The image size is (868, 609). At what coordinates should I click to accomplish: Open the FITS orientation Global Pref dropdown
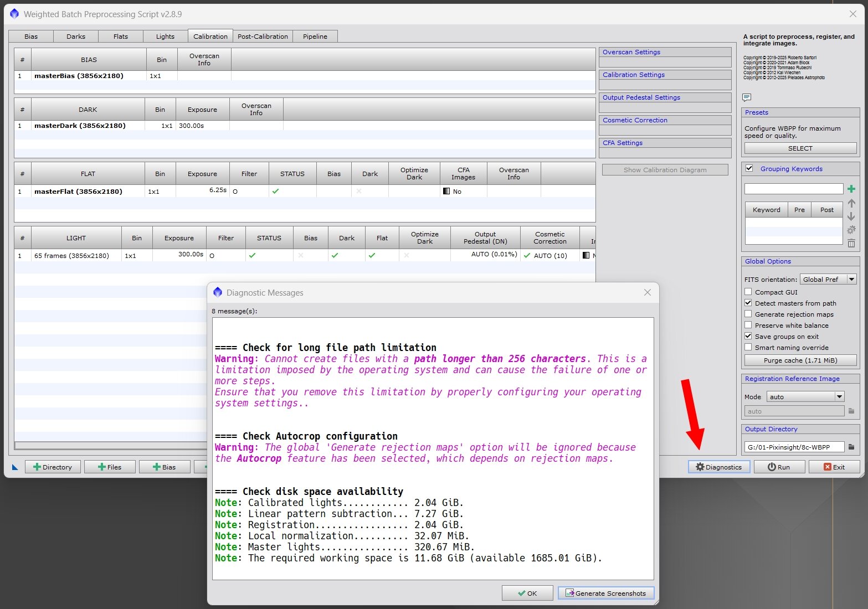pyautogui.click(x=829, y=280)
